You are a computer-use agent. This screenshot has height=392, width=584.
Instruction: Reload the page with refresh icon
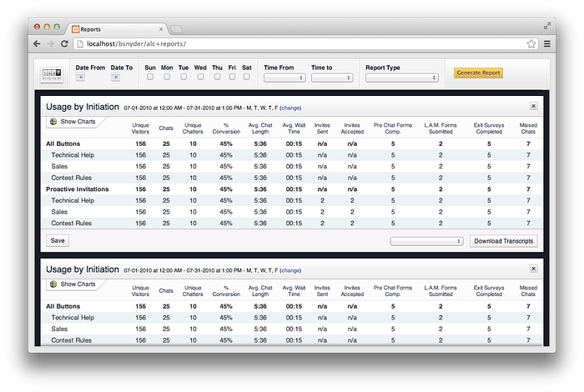(x=65, y=43)
